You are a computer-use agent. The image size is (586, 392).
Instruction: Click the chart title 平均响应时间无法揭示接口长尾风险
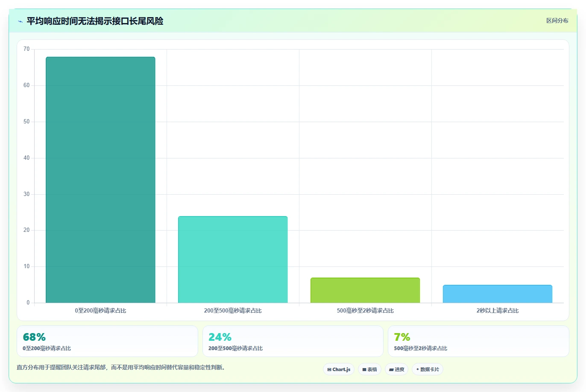point(95,21)
